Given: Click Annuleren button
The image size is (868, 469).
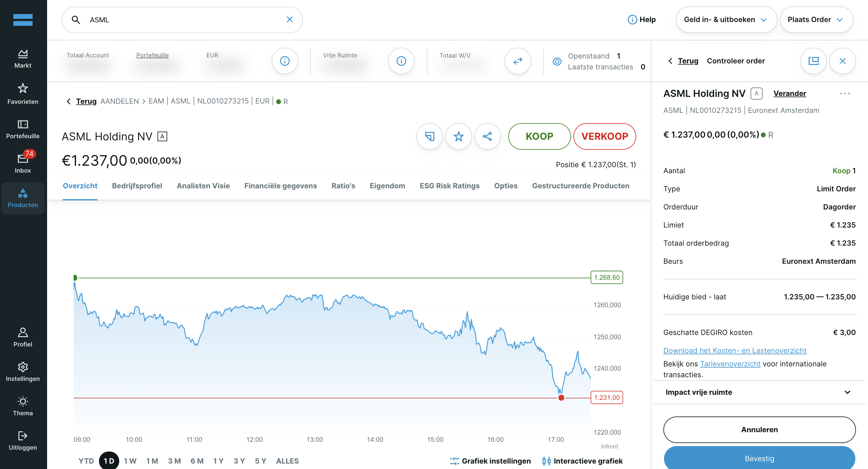Looking at the screenshot, I should (x=759, y=430).
